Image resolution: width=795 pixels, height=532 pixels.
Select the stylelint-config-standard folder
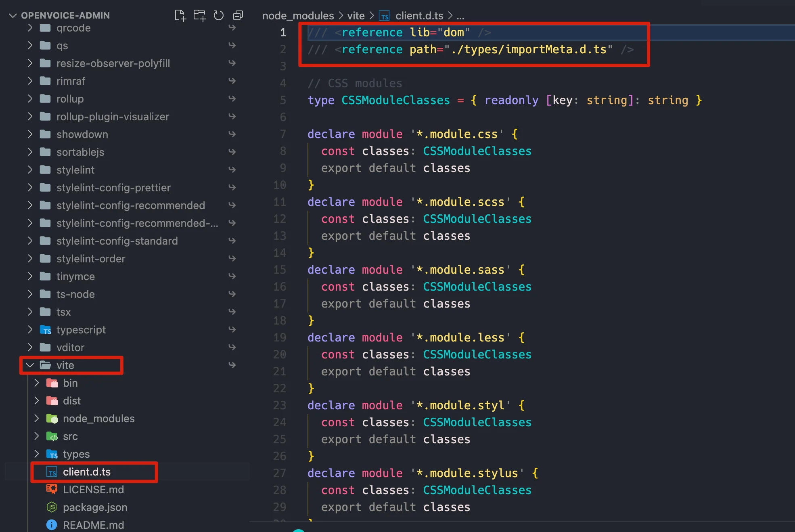(117, 241)
